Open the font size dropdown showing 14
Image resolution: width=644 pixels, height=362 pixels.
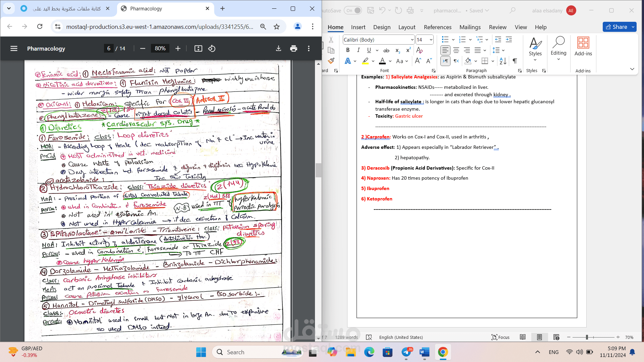pos(431,40)
